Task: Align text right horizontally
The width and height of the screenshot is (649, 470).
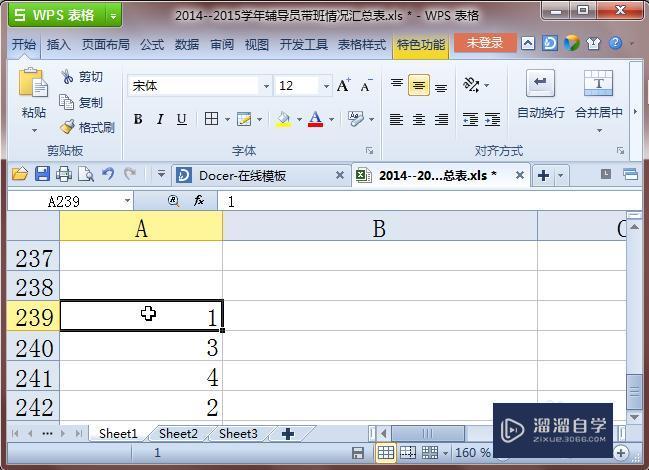Action: [x=441, y=120]
